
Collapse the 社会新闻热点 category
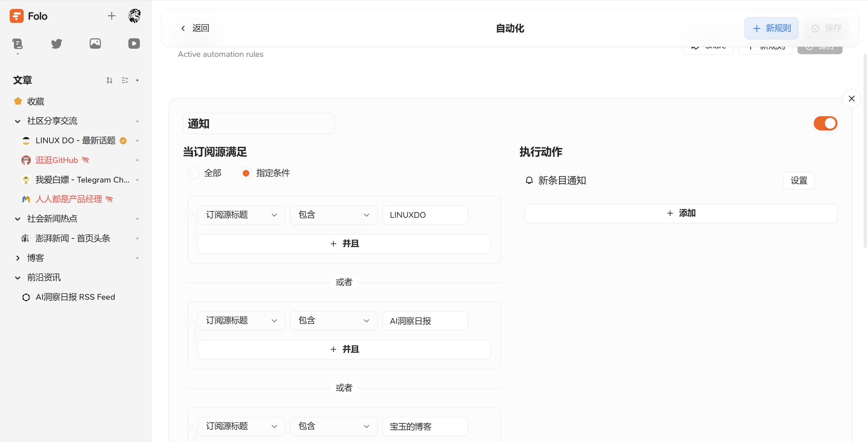coord(18,219)
